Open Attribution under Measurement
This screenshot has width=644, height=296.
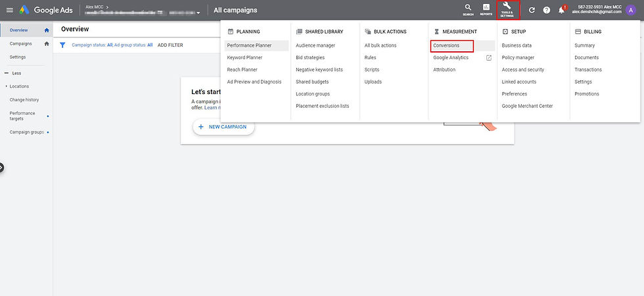tap(444, 70)
